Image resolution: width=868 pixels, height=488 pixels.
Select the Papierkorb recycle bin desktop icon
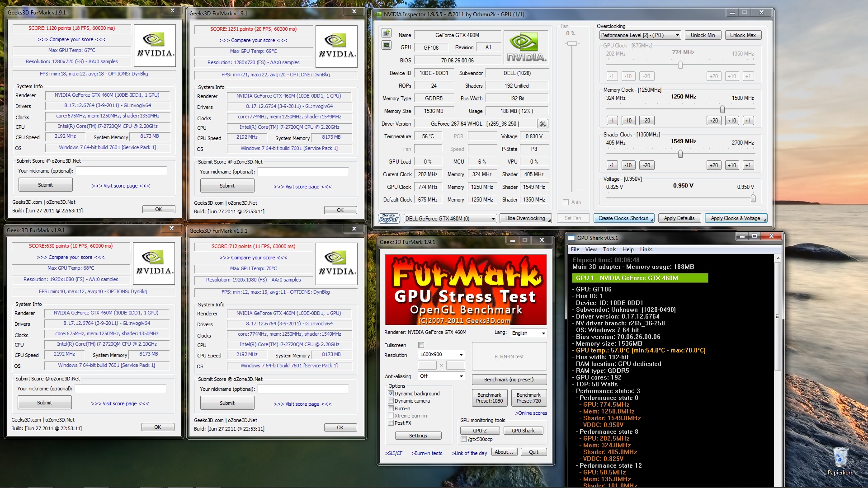click(x=840, y=461)
